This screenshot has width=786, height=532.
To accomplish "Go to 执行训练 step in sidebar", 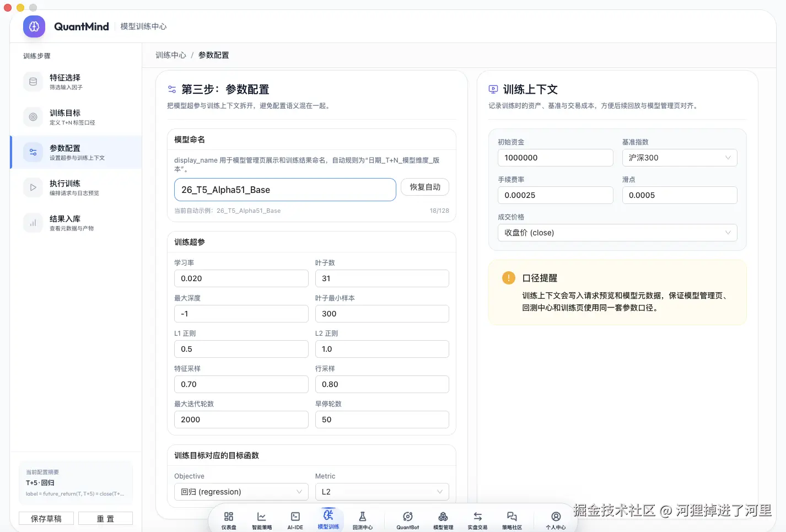I will click(x=76, y=187).
